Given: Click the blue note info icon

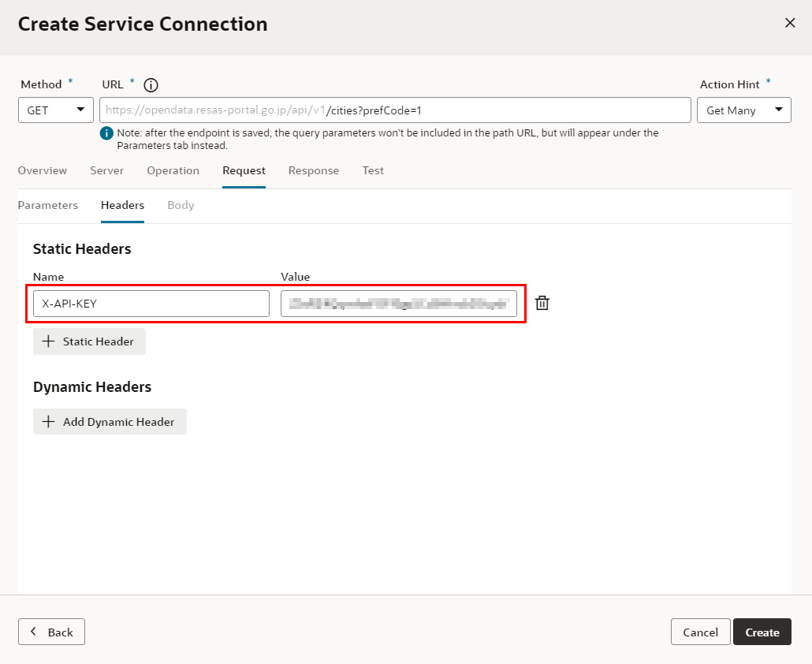Looking at the screenshot, I should tap(106, 133).
